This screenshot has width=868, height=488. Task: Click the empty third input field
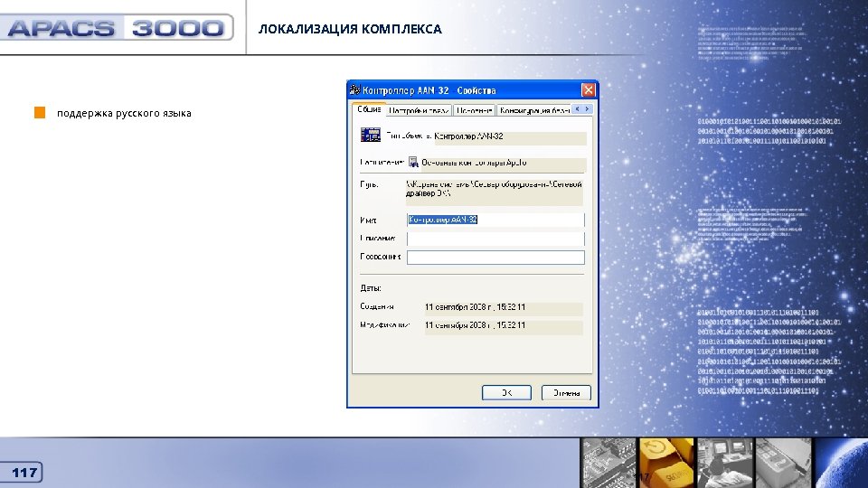[x=495, y=258]
